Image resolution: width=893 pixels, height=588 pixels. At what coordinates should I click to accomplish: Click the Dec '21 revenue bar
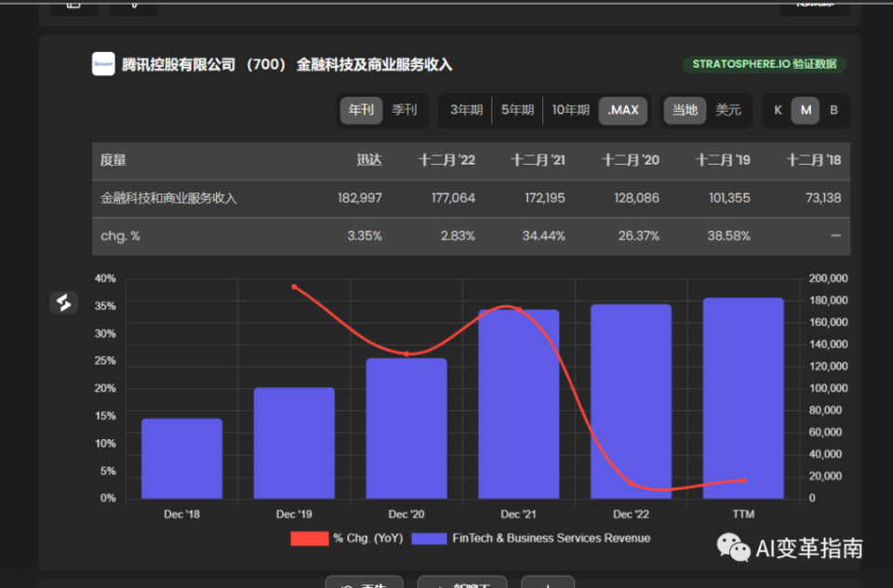pos(519,404)
